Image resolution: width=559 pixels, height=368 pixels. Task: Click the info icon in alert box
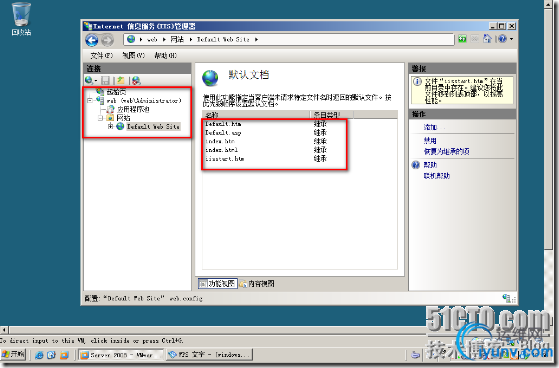coord(417,82)
